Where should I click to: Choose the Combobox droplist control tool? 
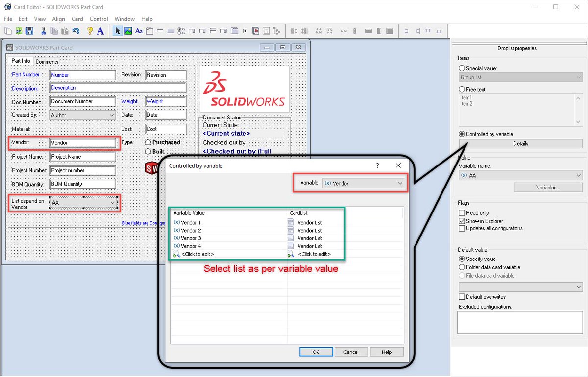[x=202, y=31]
